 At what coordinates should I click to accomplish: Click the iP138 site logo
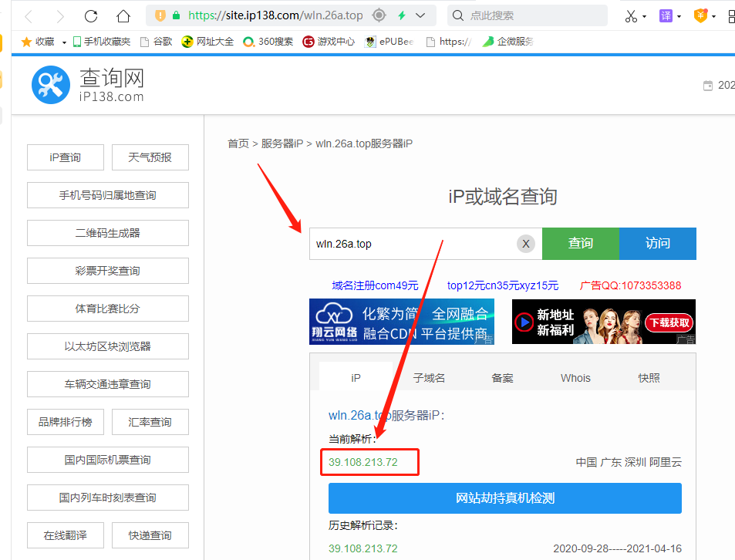click(x=51, y=84)
